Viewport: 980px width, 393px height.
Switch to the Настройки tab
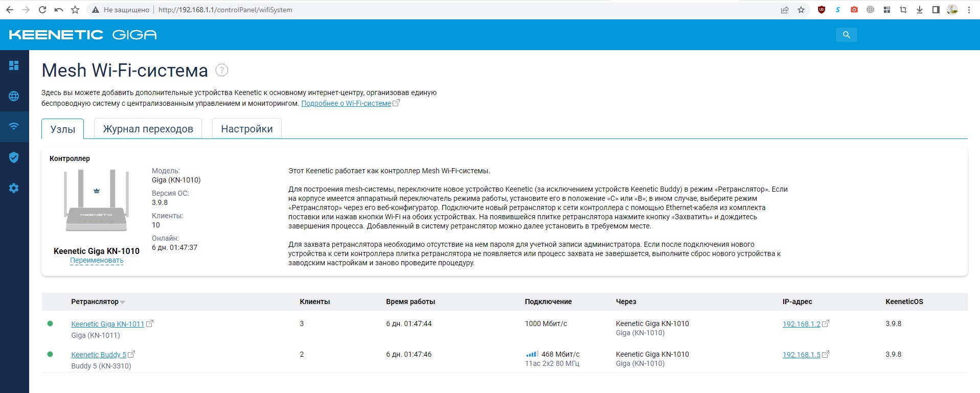point(247,129)
